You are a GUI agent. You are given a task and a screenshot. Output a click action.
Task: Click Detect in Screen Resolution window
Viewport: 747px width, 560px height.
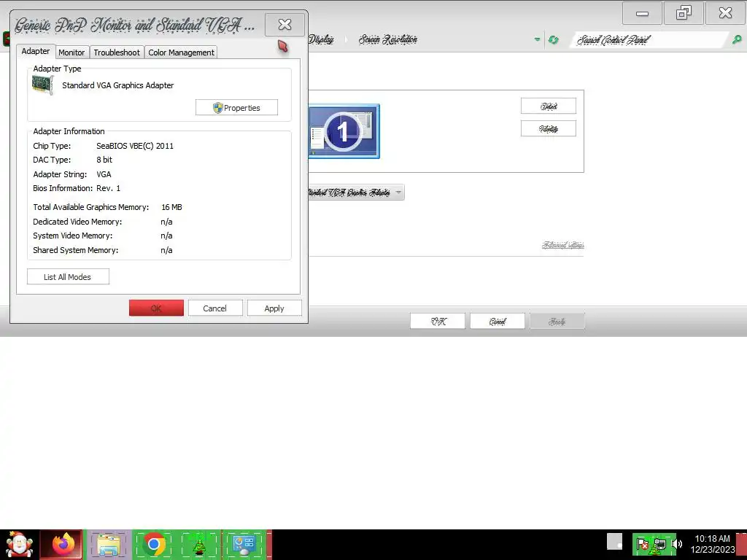[549, 106]
